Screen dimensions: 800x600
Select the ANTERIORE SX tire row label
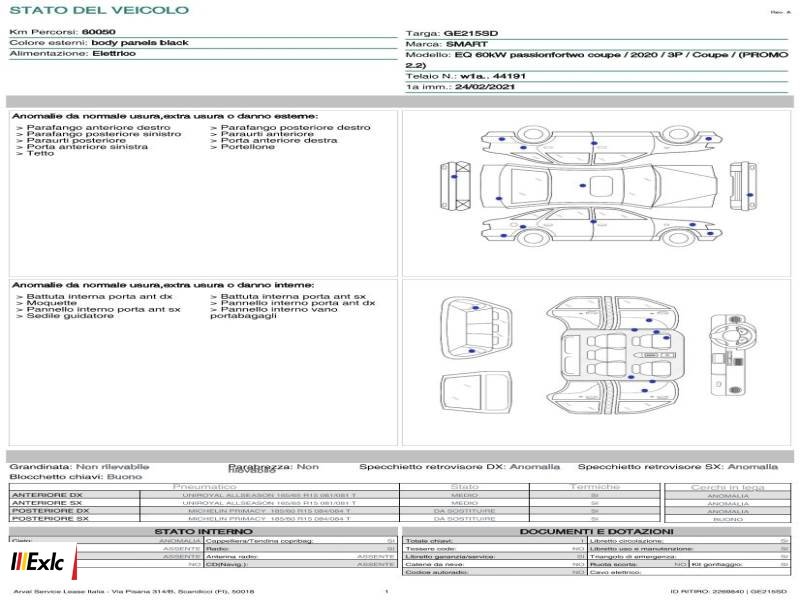click(47, 503)
